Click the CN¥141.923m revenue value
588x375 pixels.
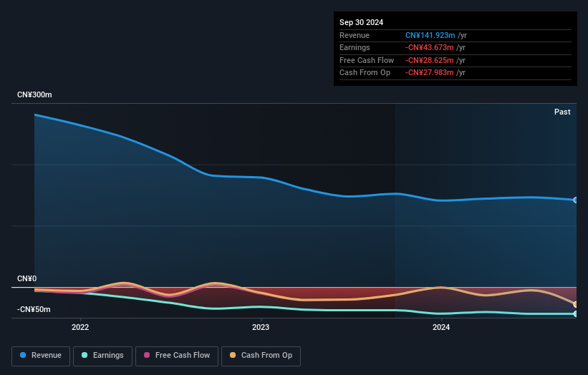coord(430,35)
